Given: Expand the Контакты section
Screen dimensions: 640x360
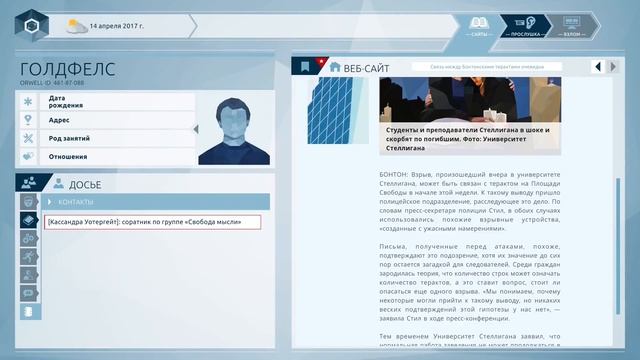Looking at the screenshot, I should [x=155, y=202].
